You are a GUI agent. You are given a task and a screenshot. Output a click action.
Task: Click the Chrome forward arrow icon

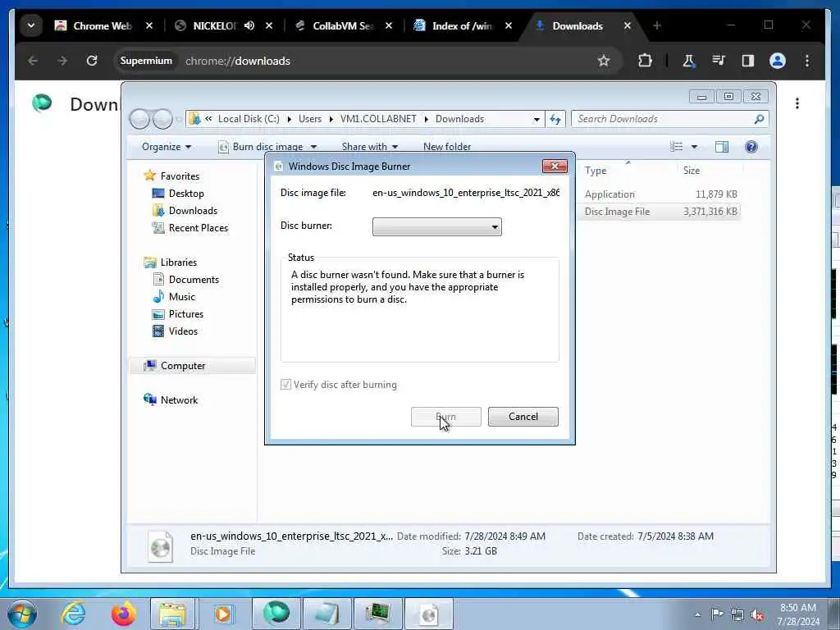click(62, 61)
